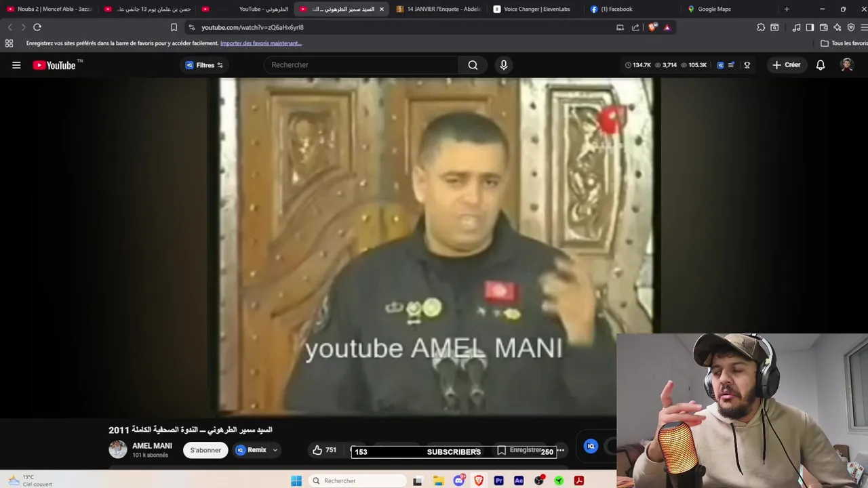Click the URL youtube.com/watch address field

(x=252, y=28)
